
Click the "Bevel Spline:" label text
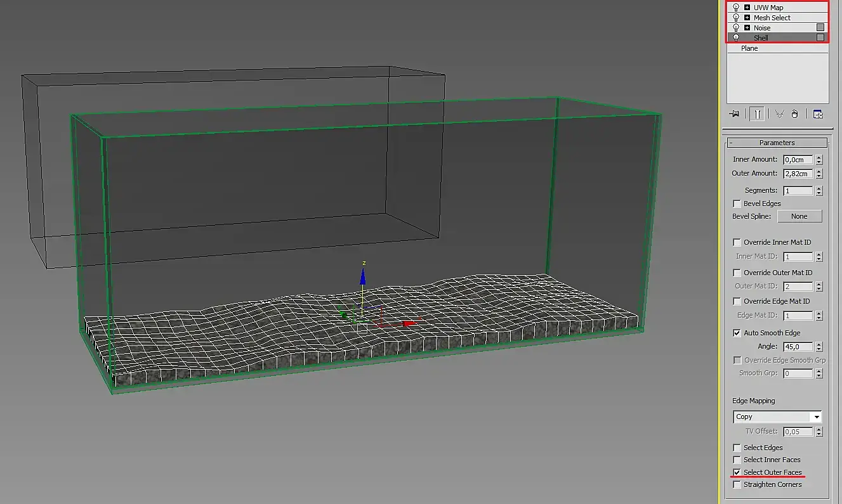pos(751,216)
